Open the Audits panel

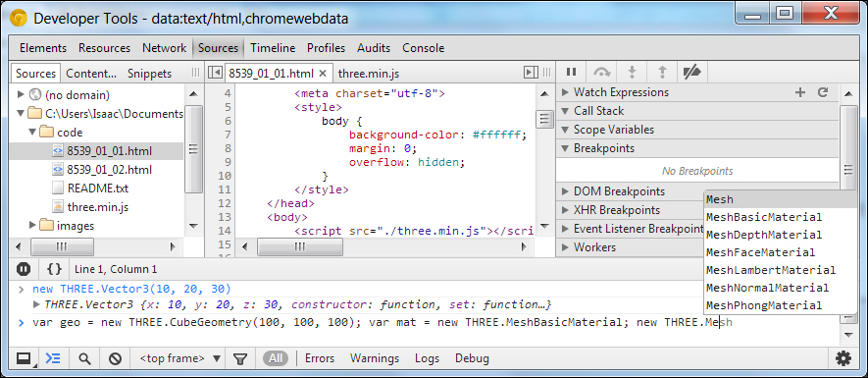[374, 48]
